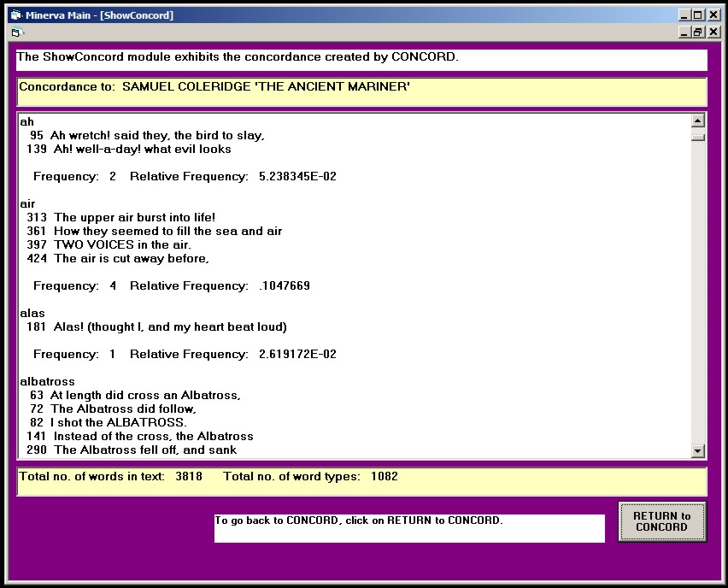
Task: Click the 'Concordance to: SAMUEL COLERIDGE' title field
Action: (x=361, y=91)
